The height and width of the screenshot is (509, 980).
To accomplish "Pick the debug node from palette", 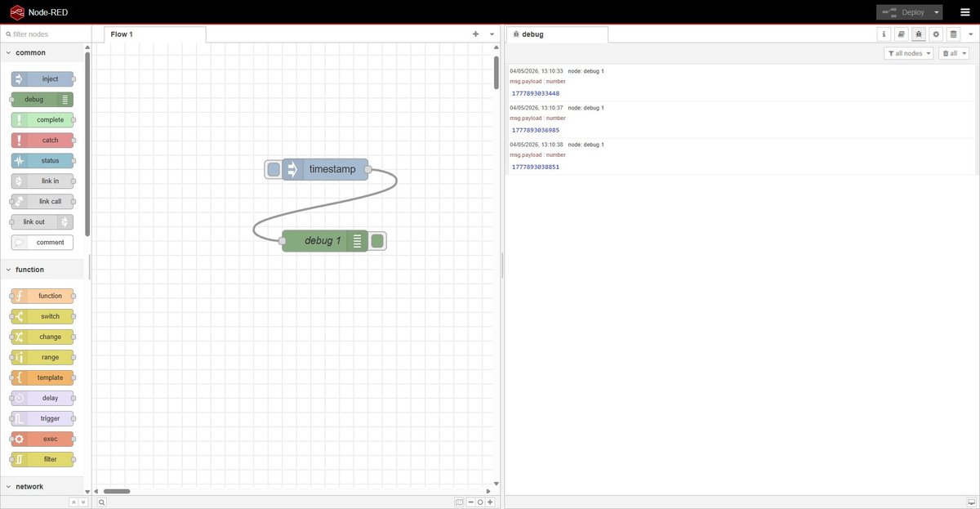I will 42,99.
